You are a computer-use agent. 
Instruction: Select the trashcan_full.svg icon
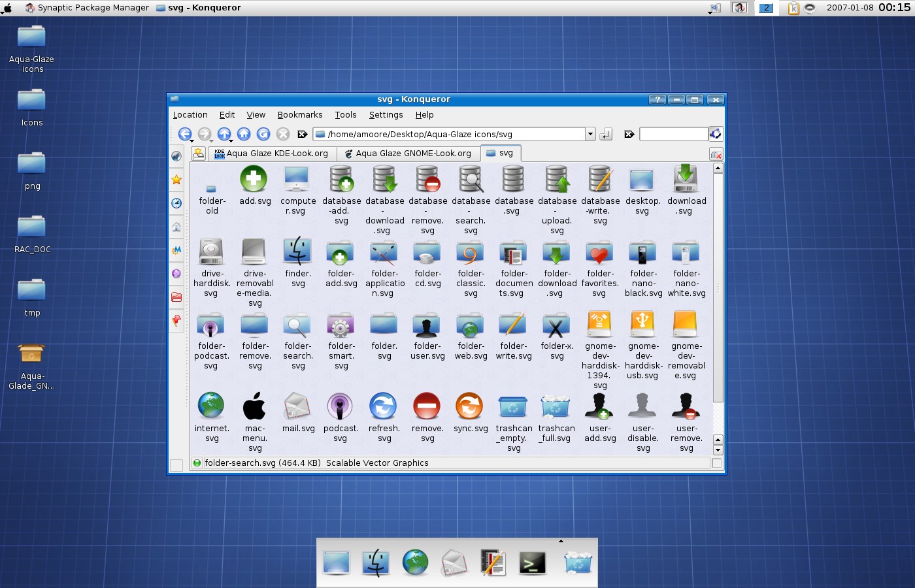(556, 406)
